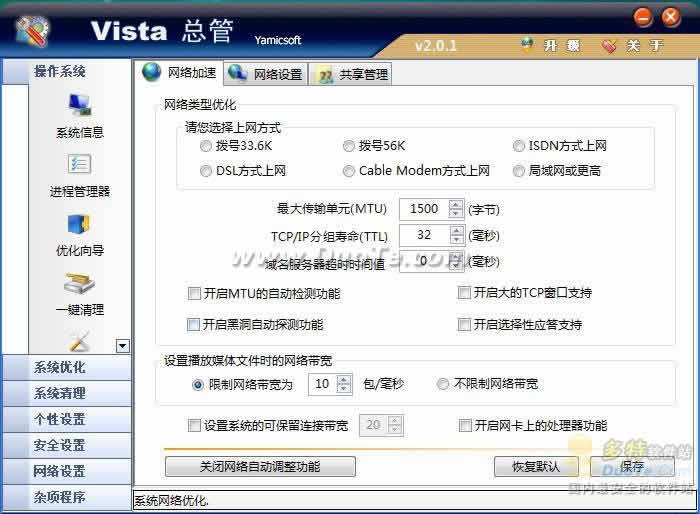The image size is (700, 514).
Task: Open the 个性设置 sidebar section
Action: pos(67,419)
